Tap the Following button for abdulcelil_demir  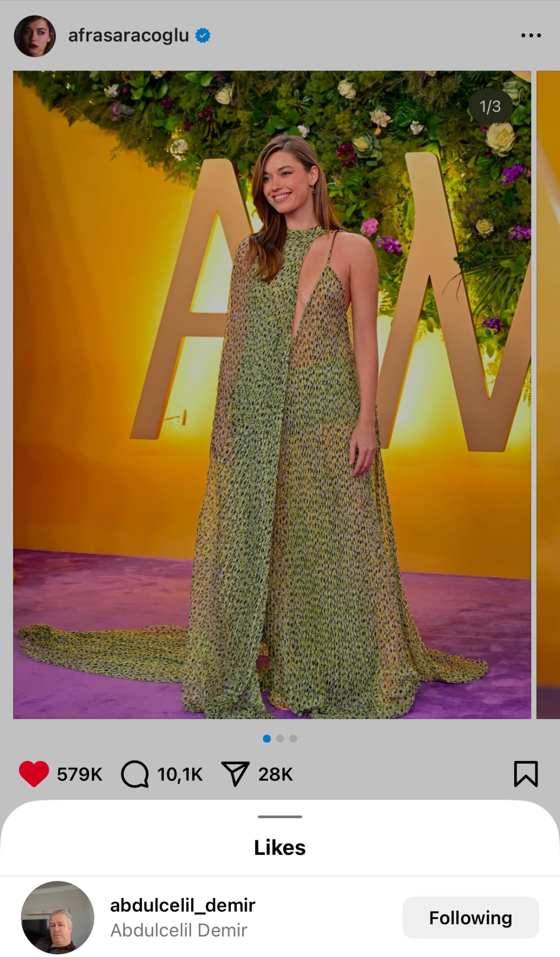click(470, 917)
